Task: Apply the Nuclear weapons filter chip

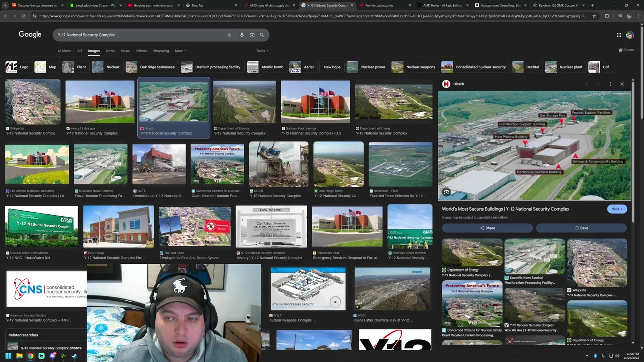Action: 414,67
